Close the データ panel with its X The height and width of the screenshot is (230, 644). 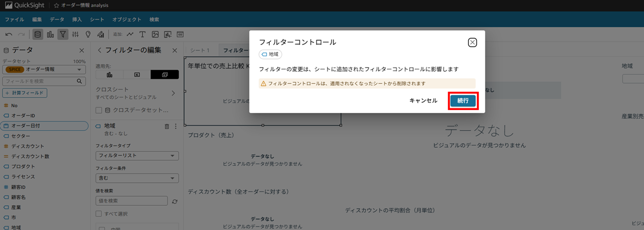[82, 50]
